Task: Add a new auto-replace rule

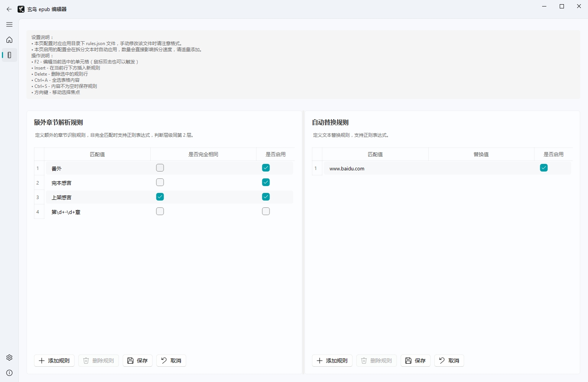Action: point(332,361)
